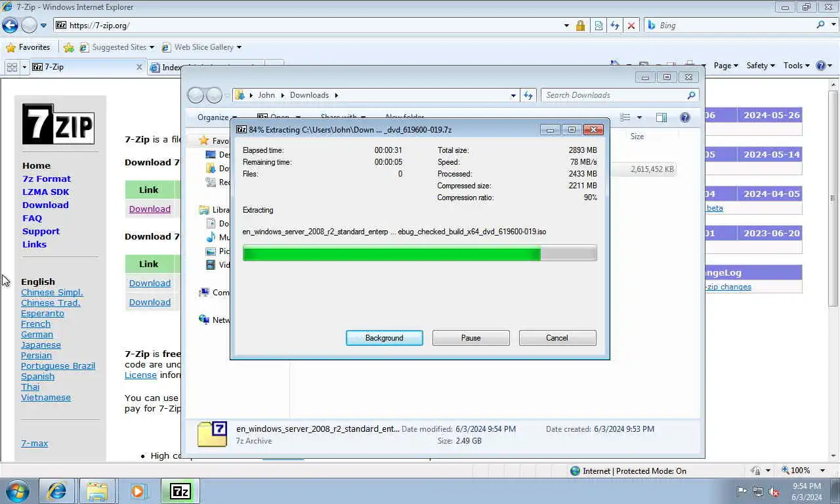
Task: Stop page loading with red X
Action: 631,26
